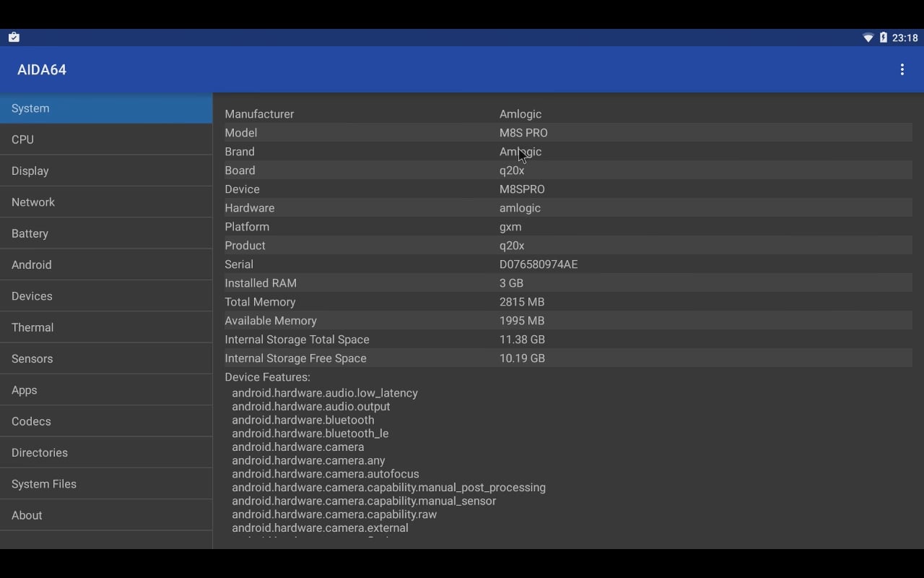Switch to the Display section
Screen dimensions: 924x578
[106, 171]
